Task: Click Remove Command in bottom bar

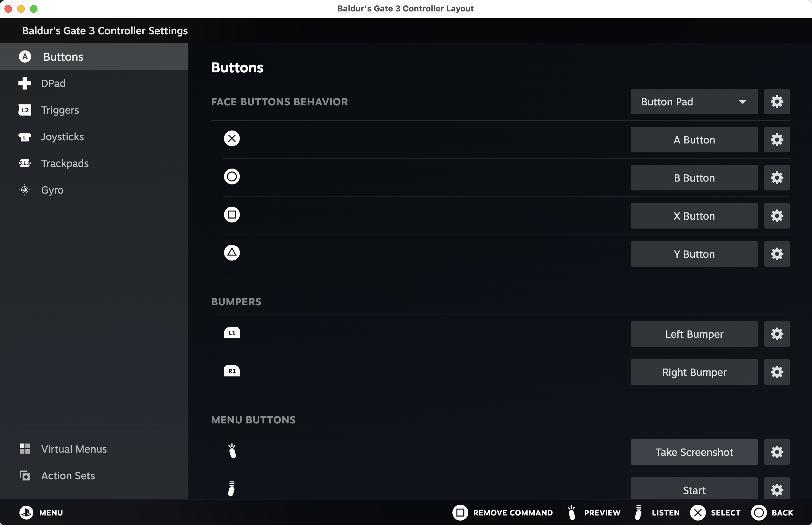Action: [503, 512]
